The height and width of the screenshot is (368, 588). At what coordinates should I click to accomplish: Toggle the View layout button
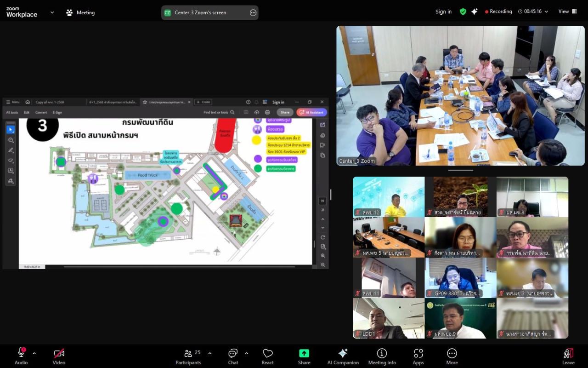coord(567,11)
